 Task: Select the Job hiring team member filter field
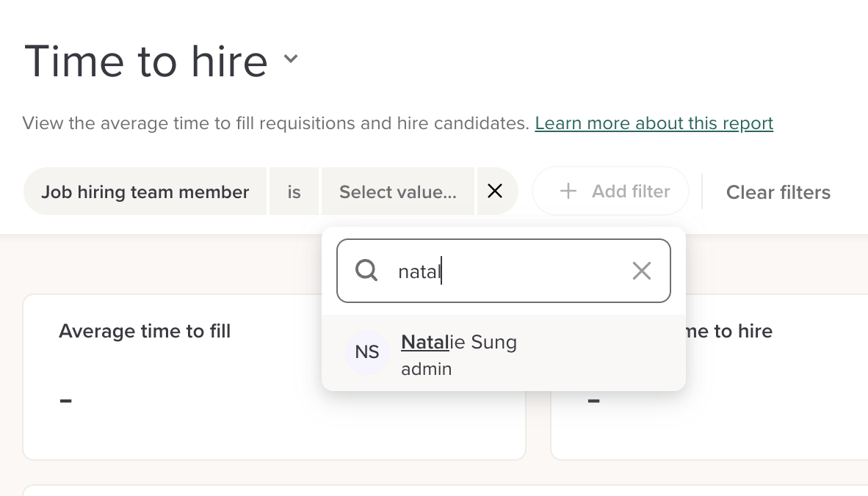point(145,192)
